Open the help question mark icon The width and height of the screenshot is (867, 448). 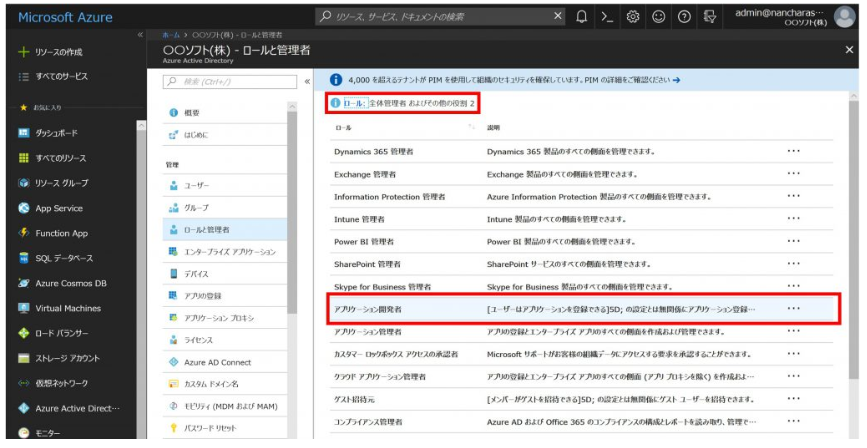[x=684, y=17]
